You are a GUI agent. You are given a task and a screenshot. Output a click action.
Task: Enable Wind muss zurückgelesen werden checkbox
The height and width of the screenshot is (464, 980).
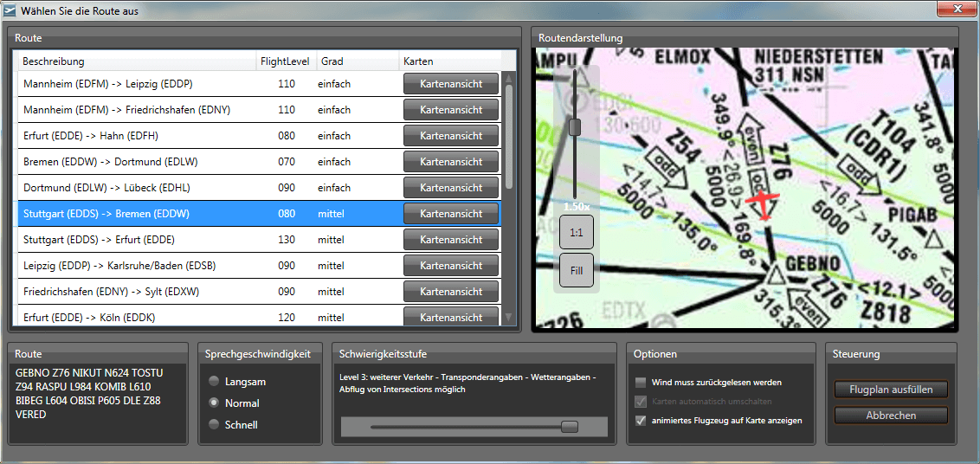pyautogui.click(x=641, y=382)
